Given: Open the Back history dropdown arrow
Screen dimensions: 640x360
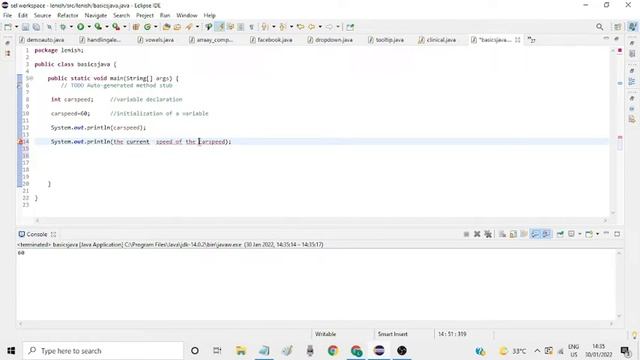Looking at the screenshot, I should point(320,27).
